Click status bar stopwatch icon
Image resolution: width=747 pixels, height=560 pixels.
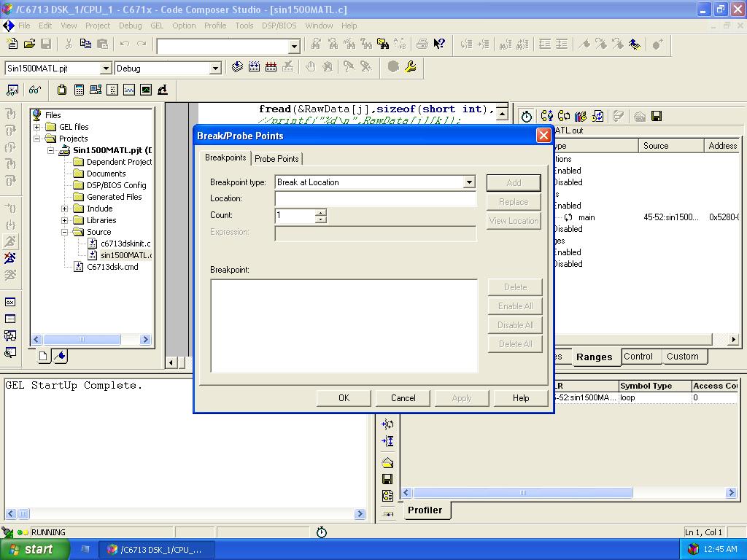[322, 532]
